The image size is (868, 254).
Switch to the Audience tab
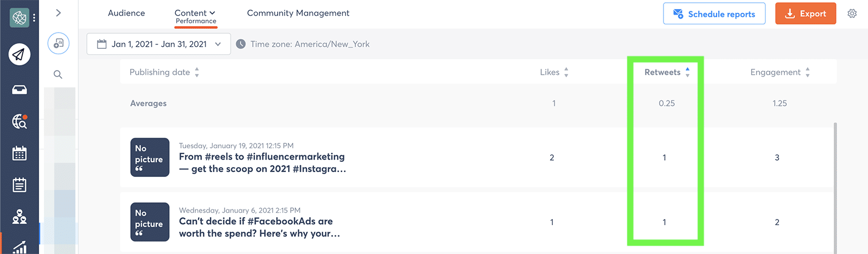pos(126,13)
